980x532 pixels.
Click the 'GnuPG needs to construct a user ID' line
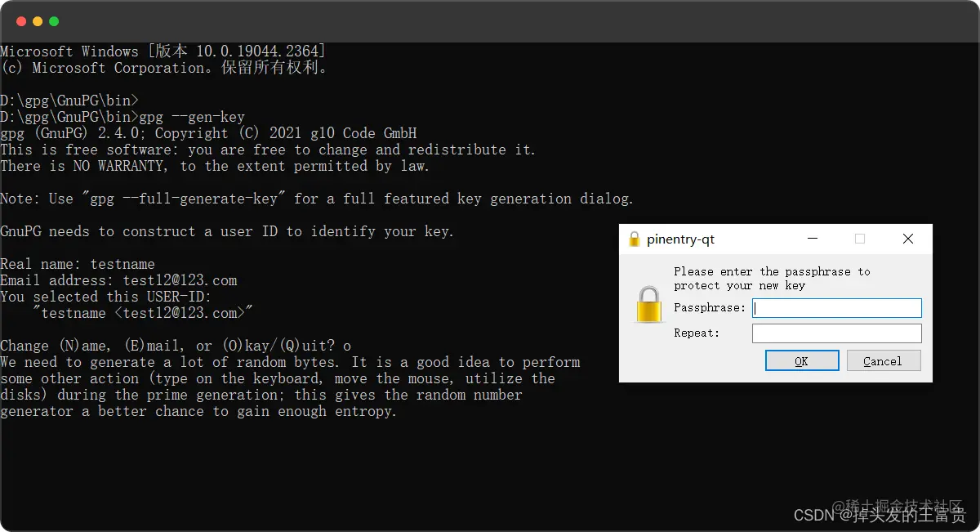tap(227, 231)
